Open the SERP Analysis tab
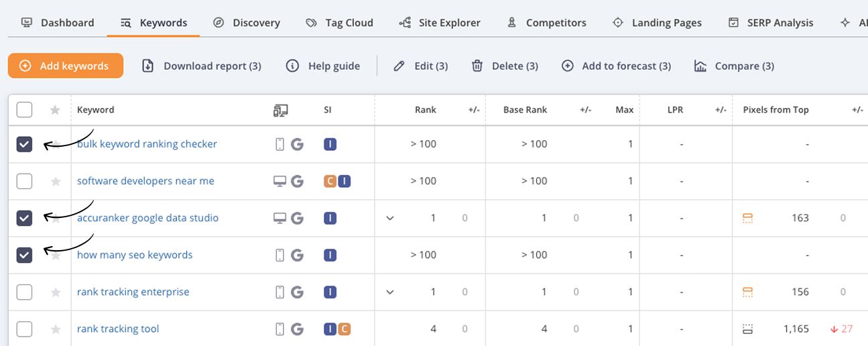 (x=771, y=22)
